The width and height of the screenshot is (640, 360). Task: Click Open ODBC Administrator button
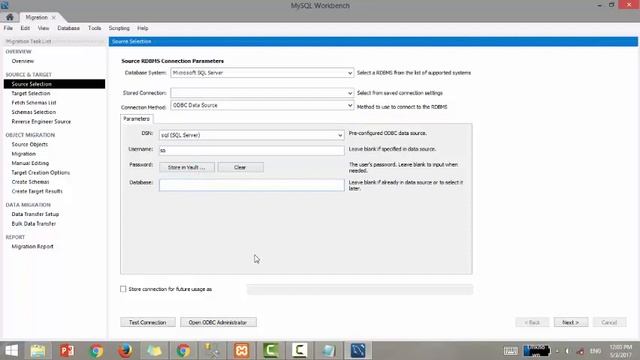[218, 322]
